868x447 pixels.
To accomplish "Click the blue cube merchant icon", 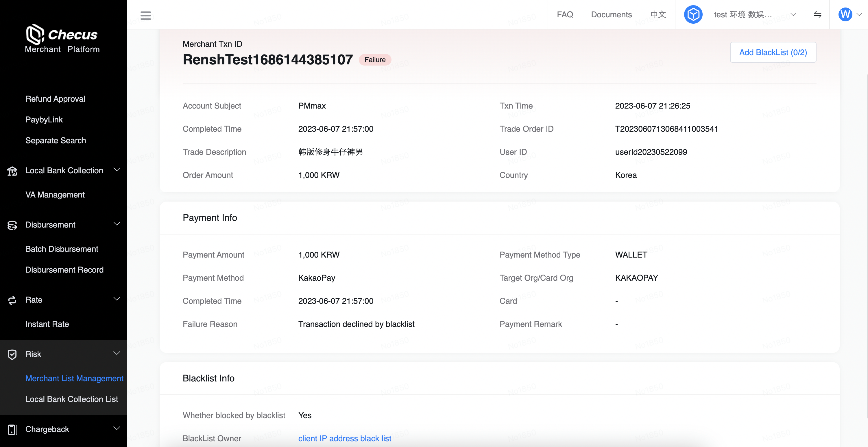I will (693, 14).
